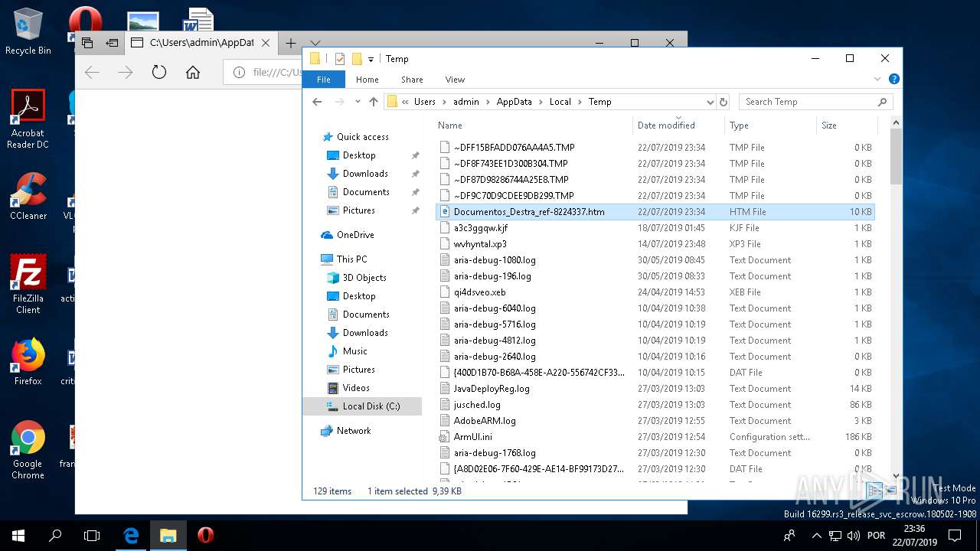Sort files by Date modified column
980x551 pixels.
678,125
